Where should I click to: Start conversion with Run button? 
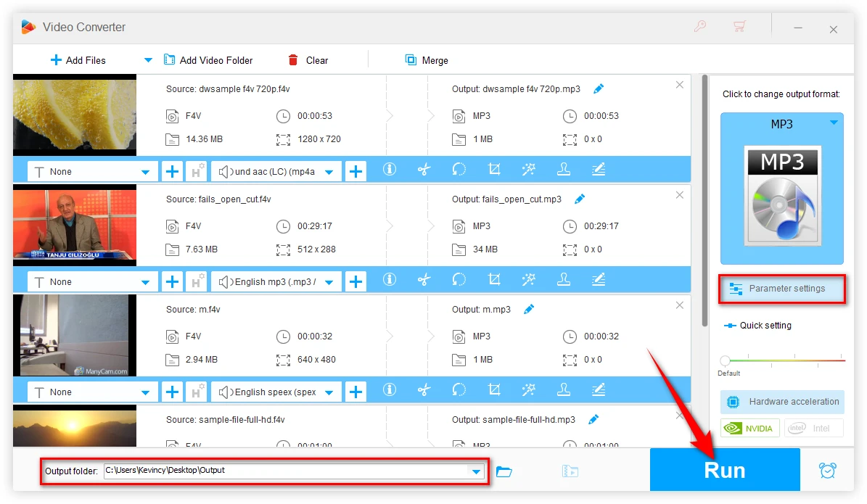[725, 470]
